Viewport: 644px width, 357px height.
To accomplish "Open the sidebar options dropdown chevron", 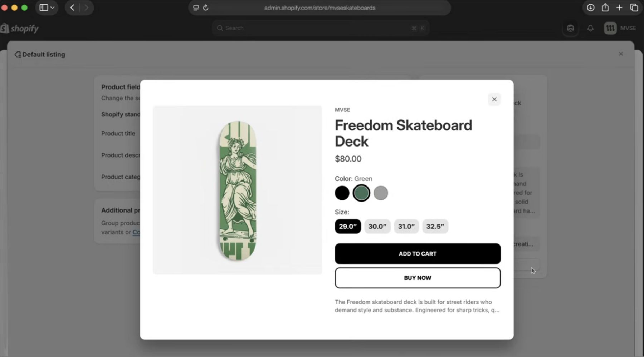I will pyautogui.click(x=53, y=8).
